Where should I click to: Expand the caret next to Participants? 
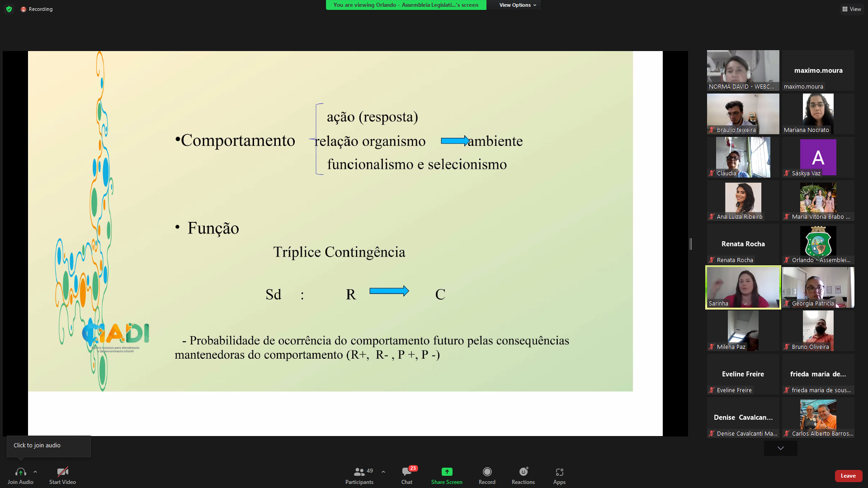(x=383, y=472)
